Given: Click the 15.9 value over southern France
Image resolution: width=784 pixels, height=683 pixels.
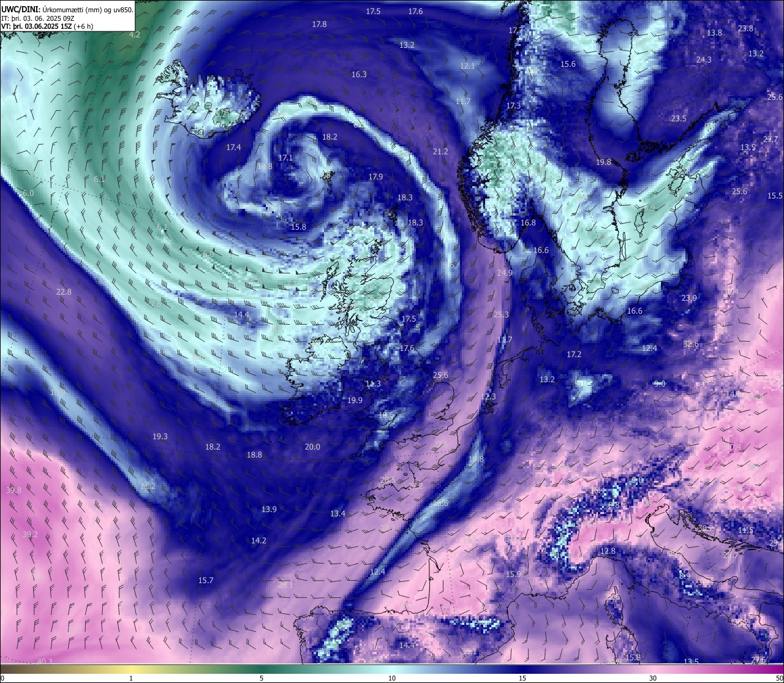Looking at the screenshot, I should click(513, 575).
